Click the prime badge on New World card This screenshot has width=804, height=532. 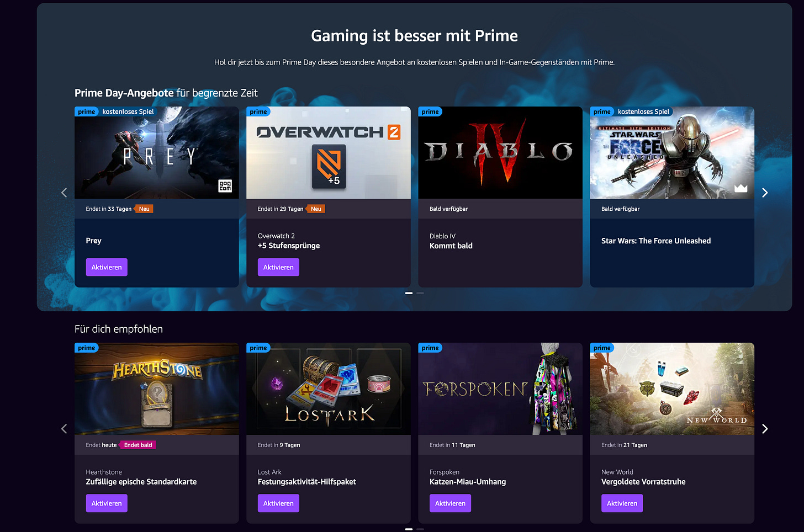tap(602, 348)
